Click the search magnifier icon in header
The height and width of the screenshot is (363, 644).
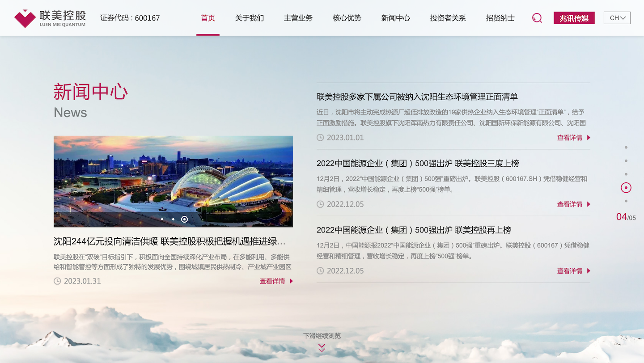point(537,18)
